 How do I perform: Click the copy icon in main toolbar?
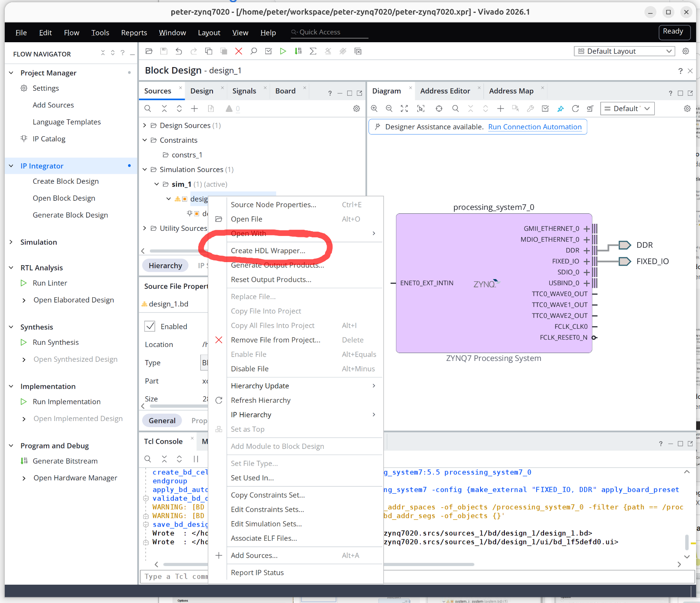tap(209, 51)
